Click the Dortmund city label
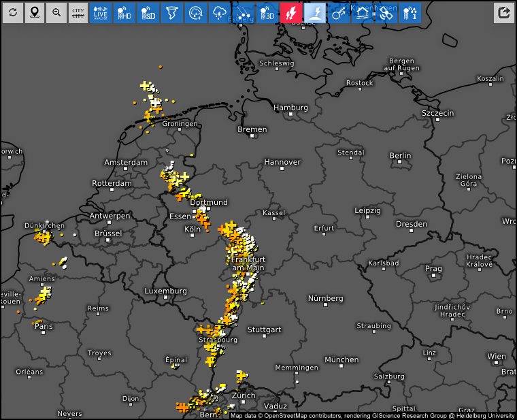Screen dimensions: 517x420 tap(209, 202)
